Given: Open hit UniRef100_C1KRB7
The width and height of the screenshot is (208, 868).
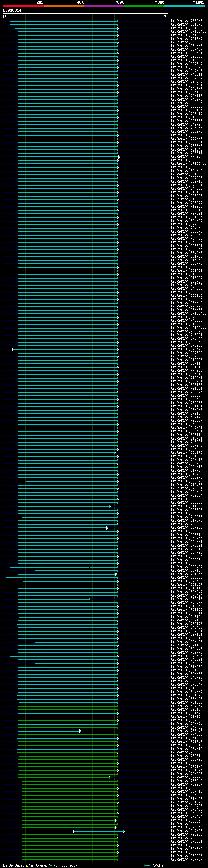Looking at the screenshot, I should coord(187,471).
